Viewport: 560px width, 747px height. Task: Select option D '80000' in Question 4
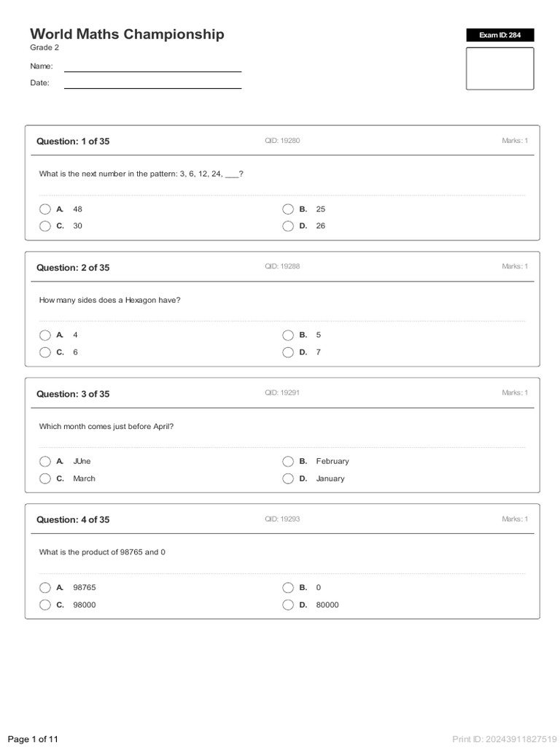tap(288, 605)
